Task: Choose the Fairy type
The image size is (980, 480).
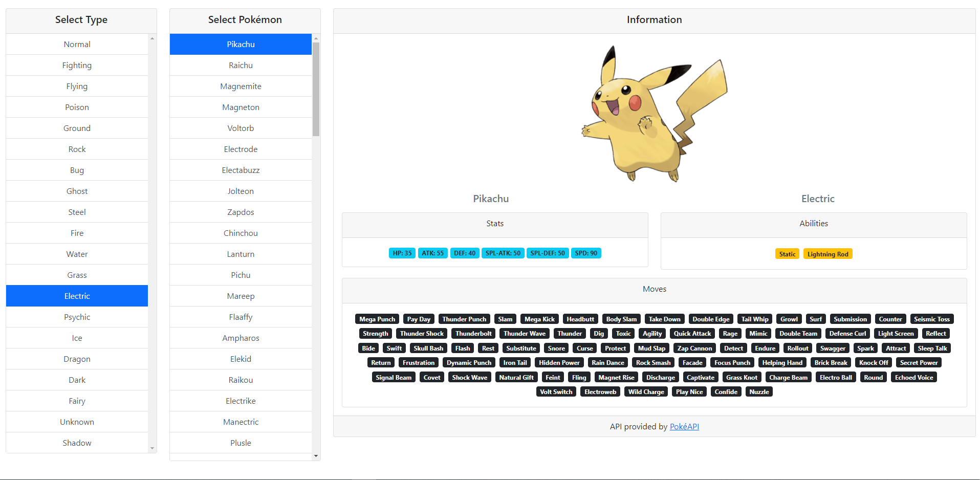Action: (77, 401)
